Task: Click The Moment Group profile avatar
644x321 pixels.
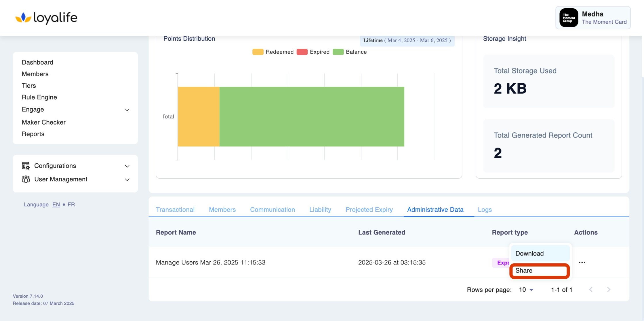Action: pos(569,18)
